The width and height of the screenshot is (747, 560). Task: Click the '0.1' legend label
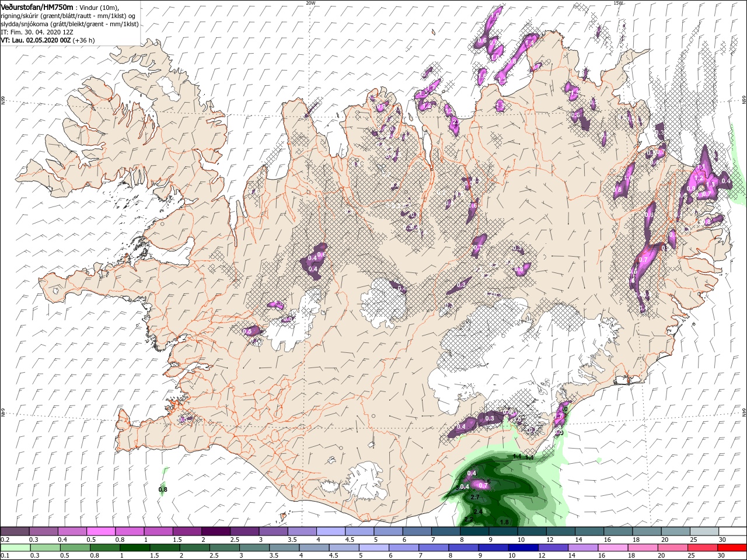click(5, 556)
